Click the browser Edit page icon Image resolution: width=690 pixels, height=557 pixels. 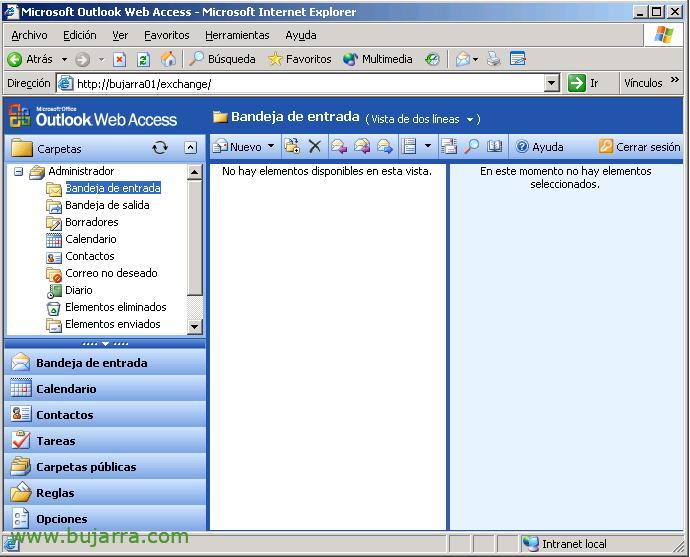[518, 59]
